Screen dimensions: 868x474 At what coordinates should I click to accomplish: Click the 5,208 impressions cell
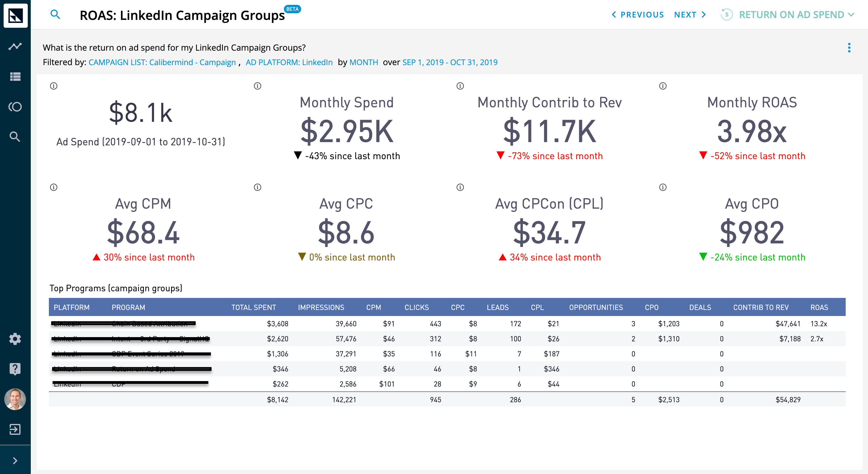pyautogui.click(x=348, y=369)
